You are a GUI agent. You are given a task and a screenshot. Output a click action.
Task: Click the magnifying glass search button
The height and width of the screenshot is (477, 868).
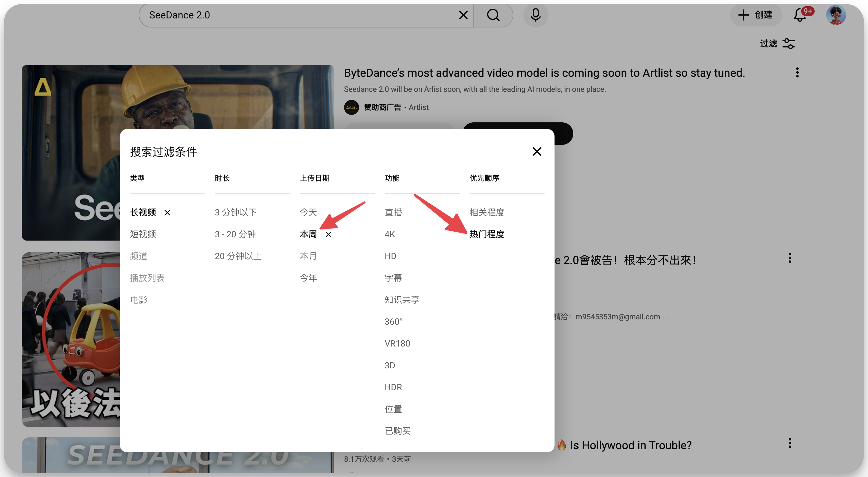pyautogui.click(x=493, y=15)
